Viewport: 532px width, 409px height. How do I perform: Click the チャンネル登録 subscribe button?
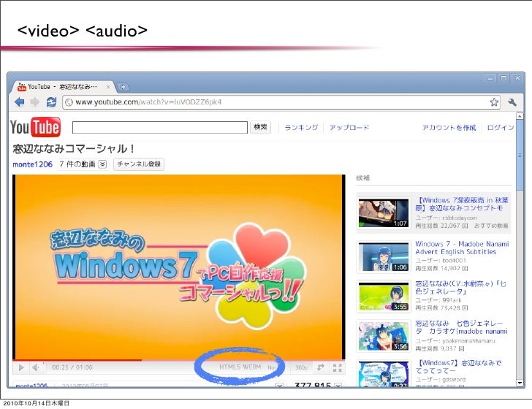tap(139, 164)
